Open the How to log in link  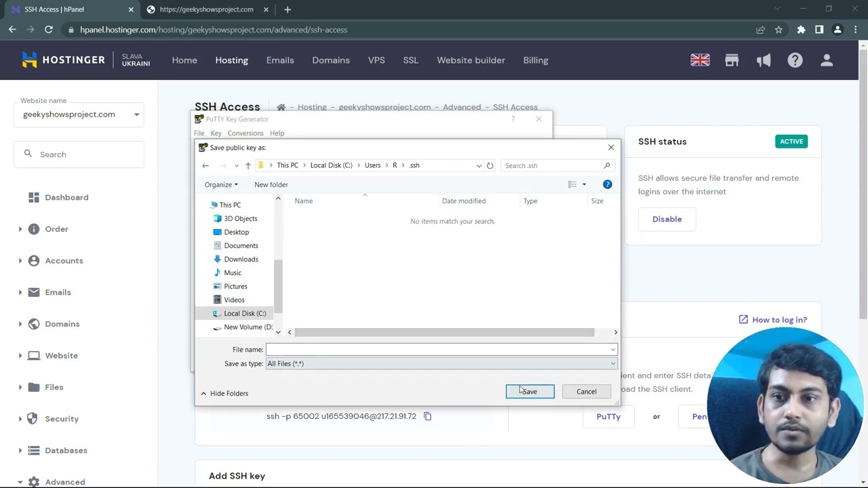[773, 320]
